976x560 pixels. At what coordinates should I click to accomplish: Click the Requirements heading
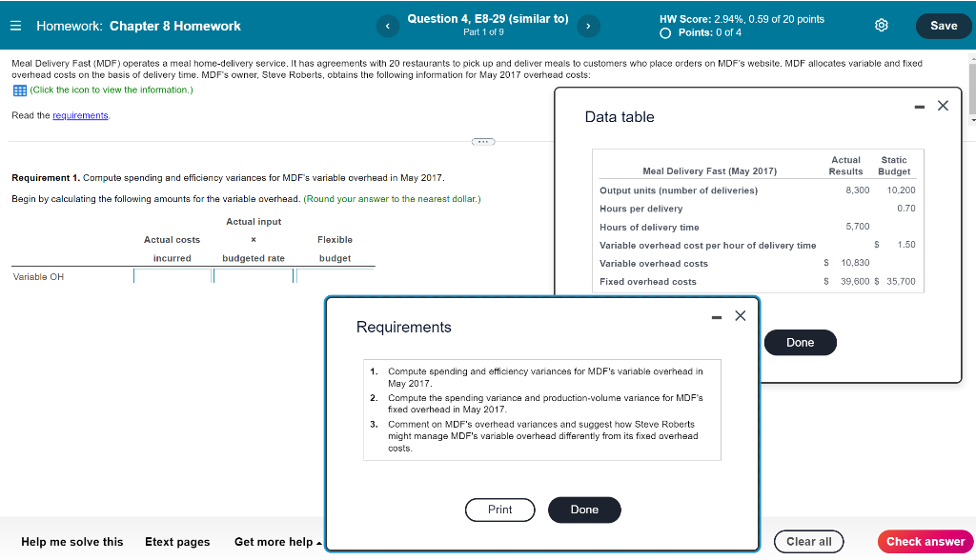(x=403, y=328)
